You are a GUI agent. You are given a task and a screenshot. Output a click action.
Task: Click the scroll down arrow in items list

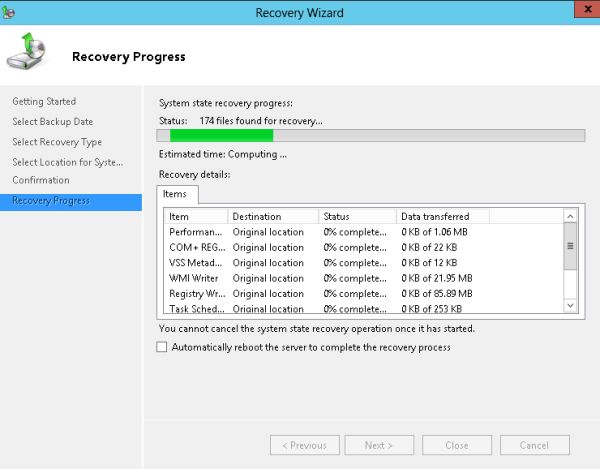(x=570, y=305)
